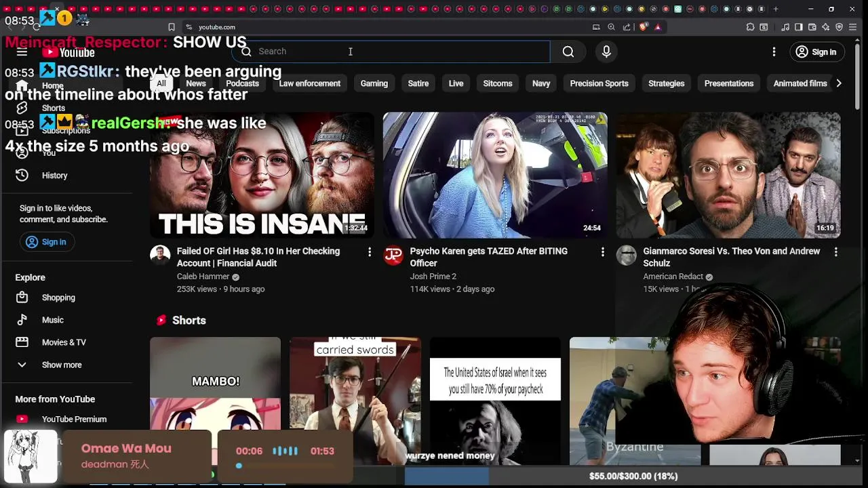Viewport: 868px width, 488px height.
Task: Click the YouTube logo
Action: (68, 52)
